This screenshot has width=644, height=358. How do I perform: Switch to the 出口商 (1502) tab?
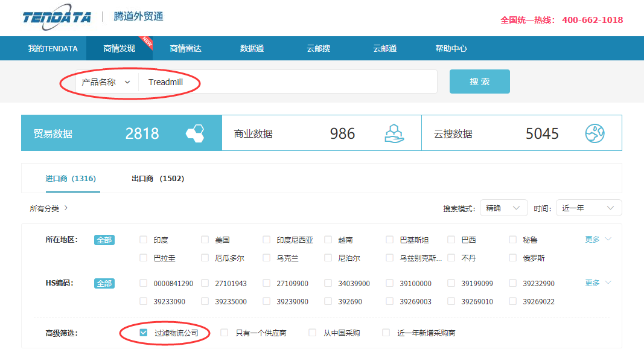coord(158,179)
